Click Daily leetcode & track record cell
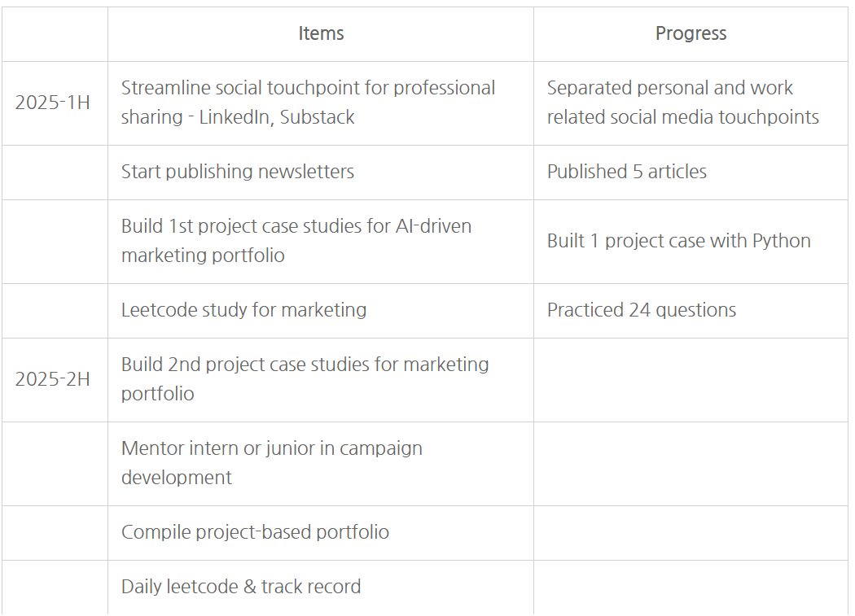 [241, 587]
